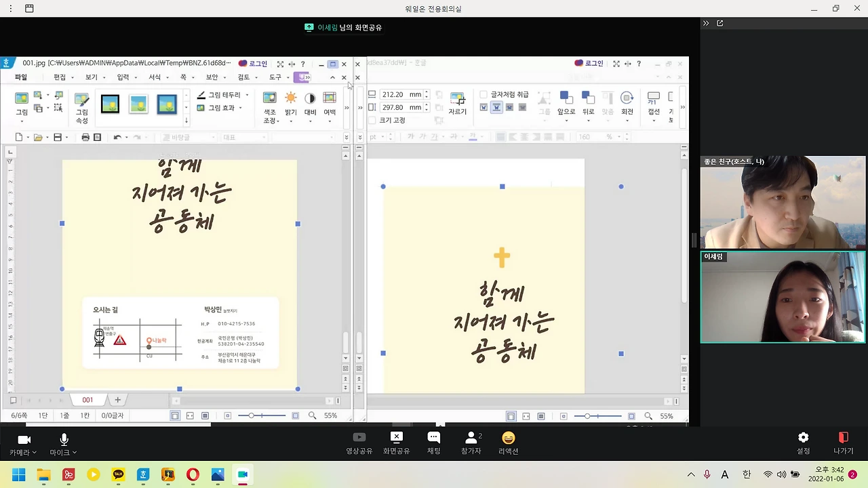The height and width of the screenshot is (488, 868).
Task: Stop sharing with the 화면공유 button
Action: pos(397,443)
